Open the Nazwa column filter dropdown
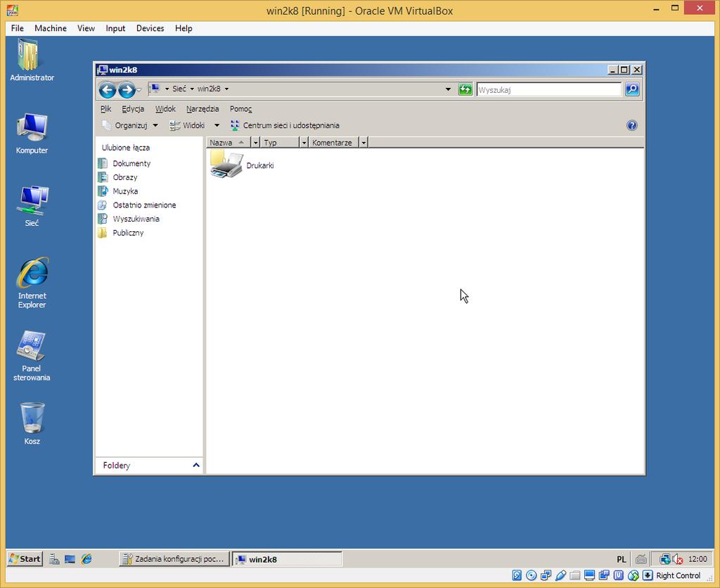The image size is (720, 588). (256, 143)
